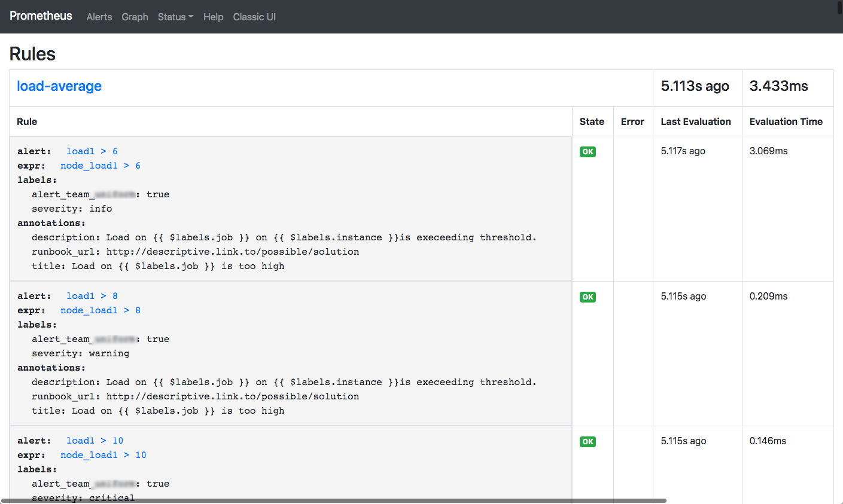Click the 'node_load1 > 6' expression link

click(101, 166)
